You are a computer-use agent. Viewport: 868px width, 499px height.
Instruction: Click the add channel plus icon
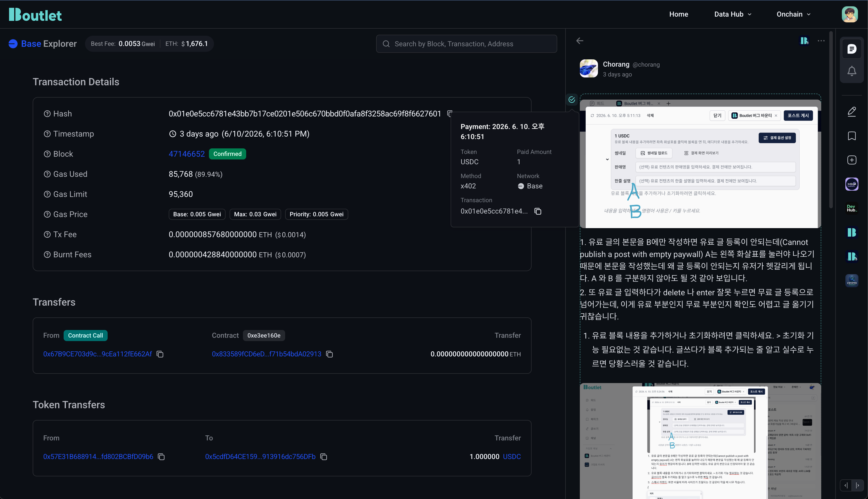(x=852, y=160)
